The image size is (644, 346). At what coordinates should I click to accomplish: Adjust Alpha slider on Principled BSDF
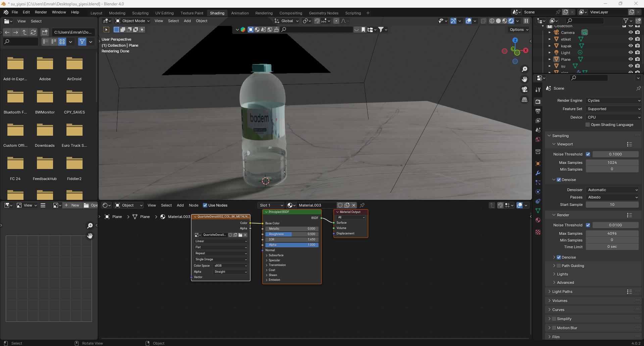point(292,245)
